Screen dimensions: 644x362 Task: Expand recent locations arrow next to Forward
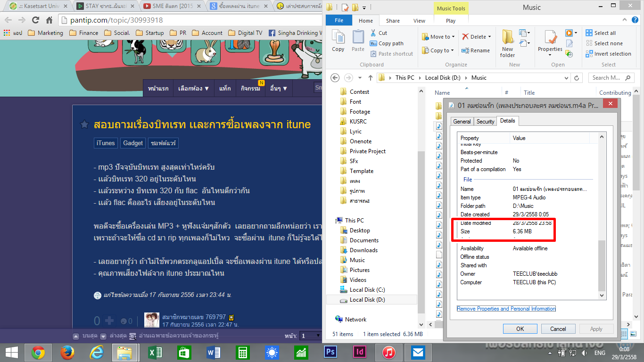click(x=360, y=78)
